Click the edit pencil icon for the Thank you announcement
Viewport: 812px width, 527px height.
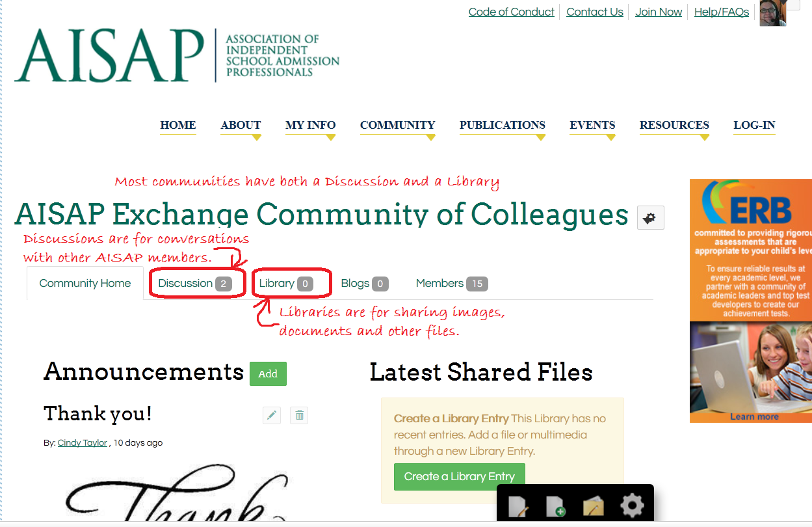coord(271,415)
